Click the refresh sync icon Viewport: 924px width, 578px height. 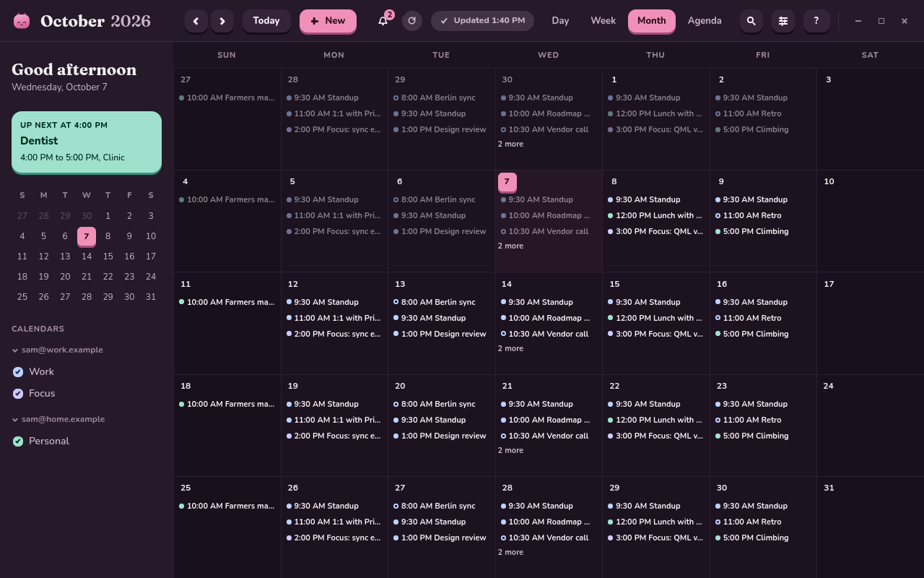(x=412, y=21)
